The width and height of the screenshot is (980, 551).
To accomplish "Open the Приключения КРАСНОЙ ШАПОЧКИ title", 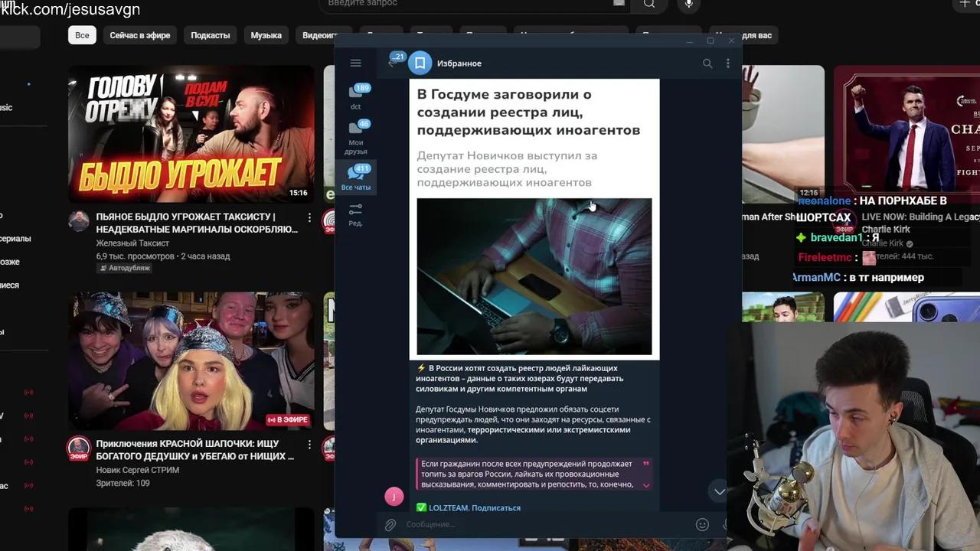I will (x=195, y=450).
